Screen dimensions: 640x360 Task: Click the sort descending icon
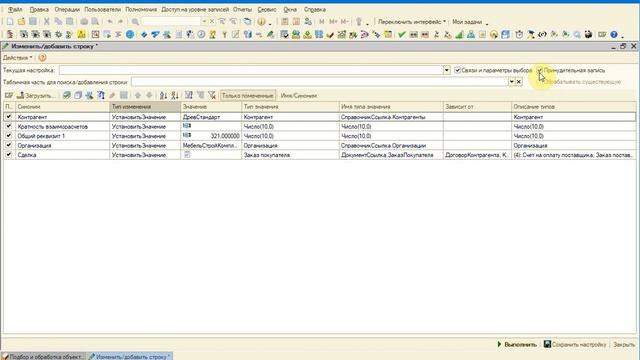coord(175,96)
